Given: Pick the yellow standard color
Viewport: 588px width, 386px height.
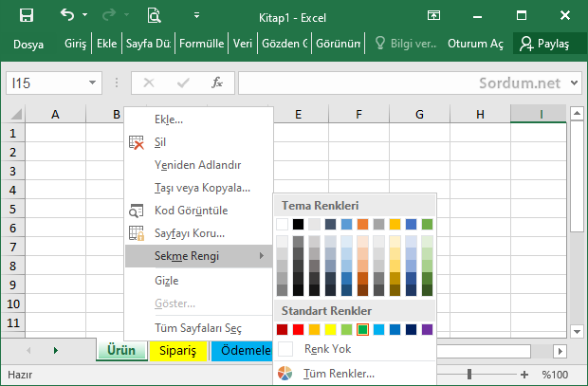Looking at the screenshot, I should pyautogui.click(x=330, y=329).
